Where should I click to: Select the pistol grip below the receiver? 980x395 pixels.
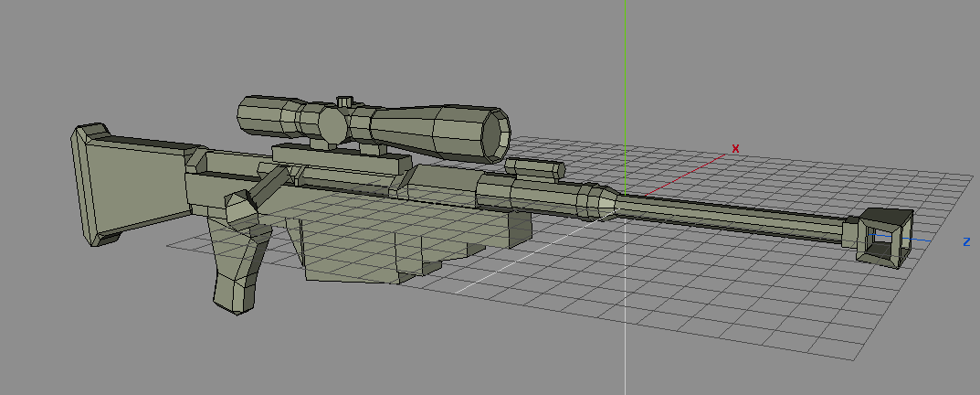click(x=237, y=266)
